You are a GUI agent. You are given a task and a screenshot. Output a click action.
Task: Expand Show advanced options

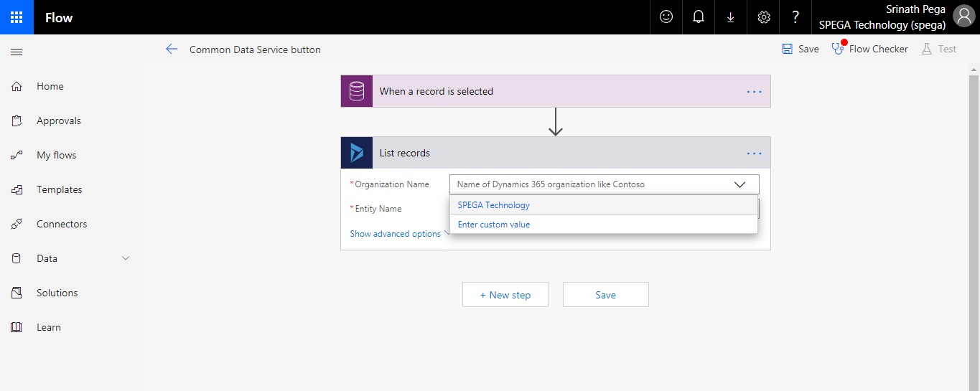396,234
